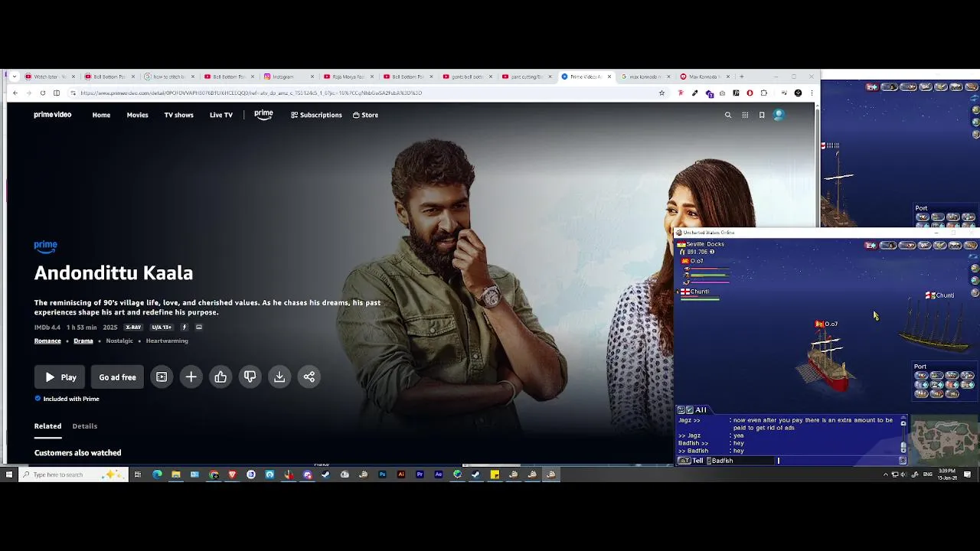Add Andondittu Kaala to watchlist
Screen dimensions: 980x551
click(191, 377)
